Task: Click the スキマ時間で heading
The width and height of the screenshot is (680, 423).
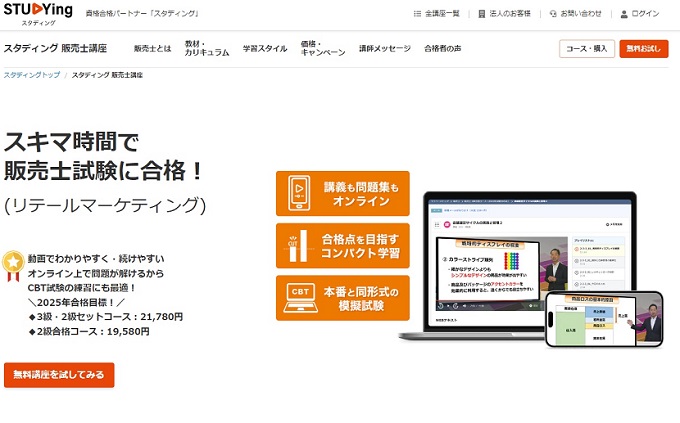Action: click(72, 142)
